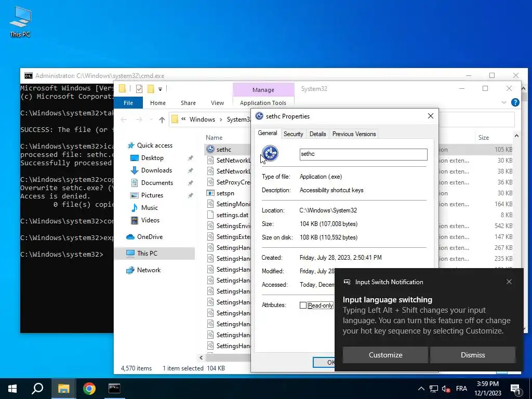Click File Explorer taskbar icon

coord(63,389)
